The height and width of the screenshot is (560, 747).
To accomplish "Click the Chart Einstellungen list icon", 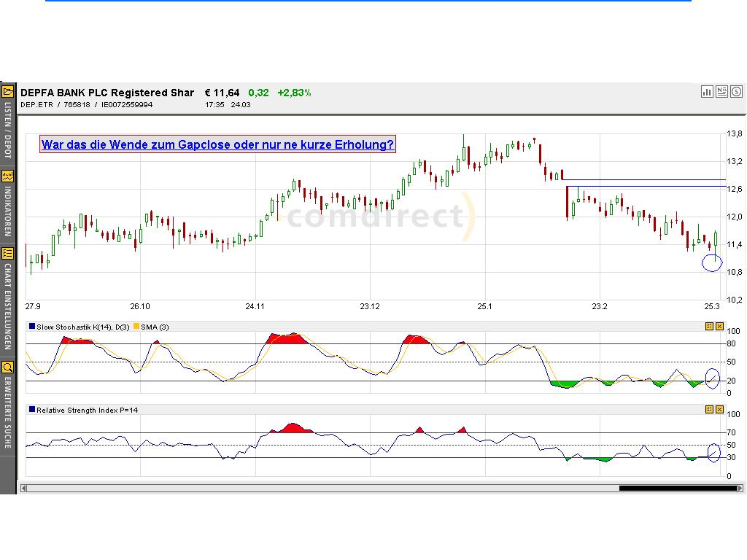I will 8,254.
